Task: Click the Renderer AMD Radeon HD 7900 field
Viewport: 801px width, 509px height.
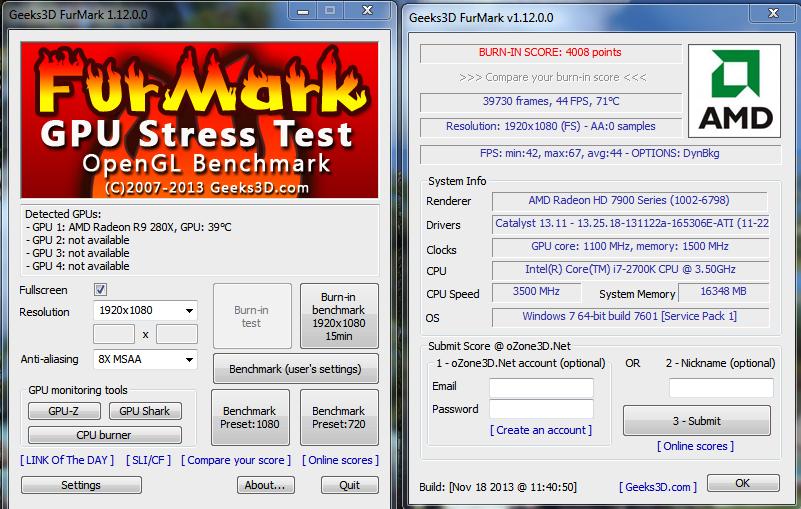Action: [x=629, y=201]
